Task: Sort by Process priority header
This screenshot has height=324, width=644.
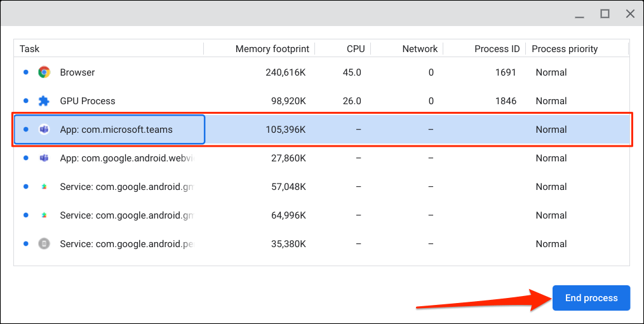Action: pos(565,49)
